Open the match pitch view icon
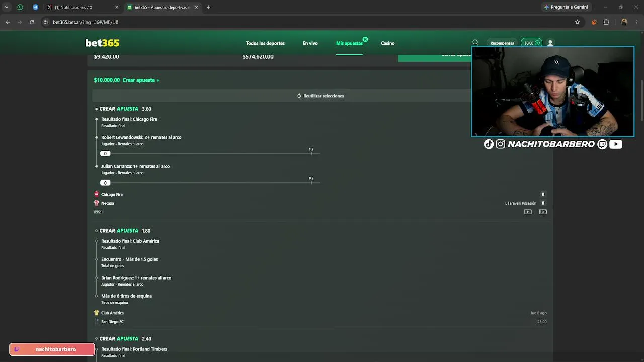This screenshot has height=362, width=644. 543,212
